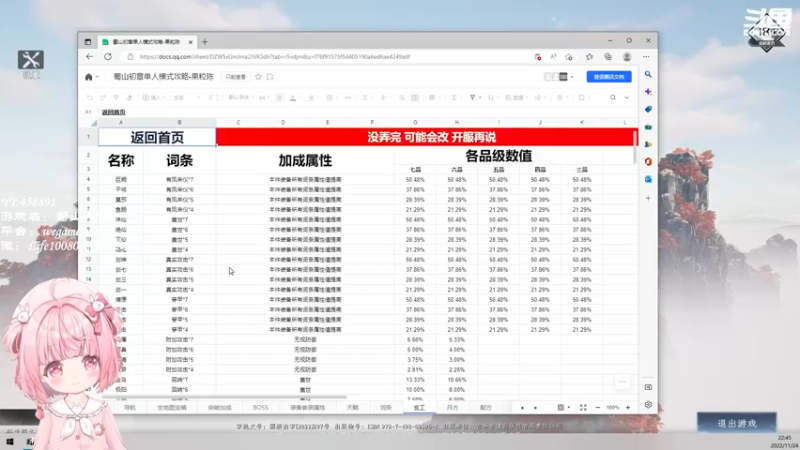Click the read-only view badge

[236, 77]
